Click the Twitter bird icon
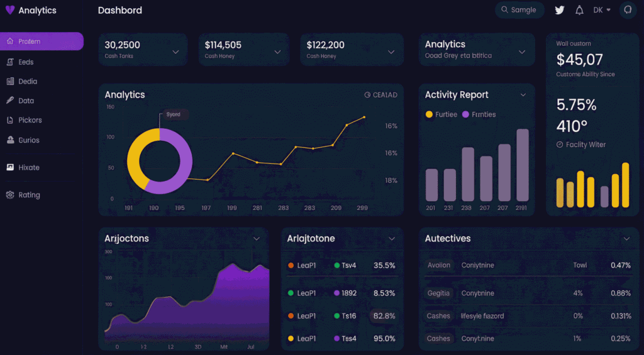 (x=559, y=10)
